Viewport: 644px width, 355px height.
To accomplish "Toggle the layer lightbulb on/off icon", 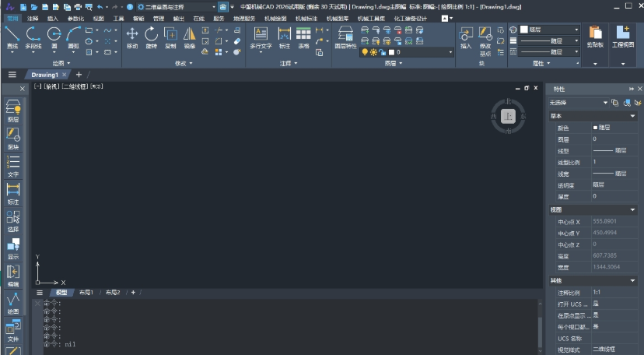I will (365, 52).
